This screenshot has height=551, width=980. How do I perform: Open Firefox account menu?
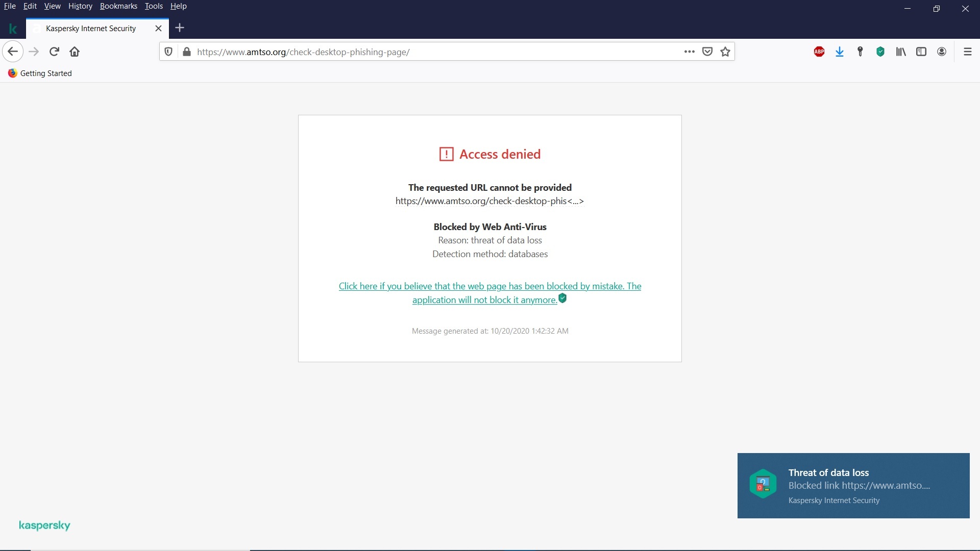[942, 52]
